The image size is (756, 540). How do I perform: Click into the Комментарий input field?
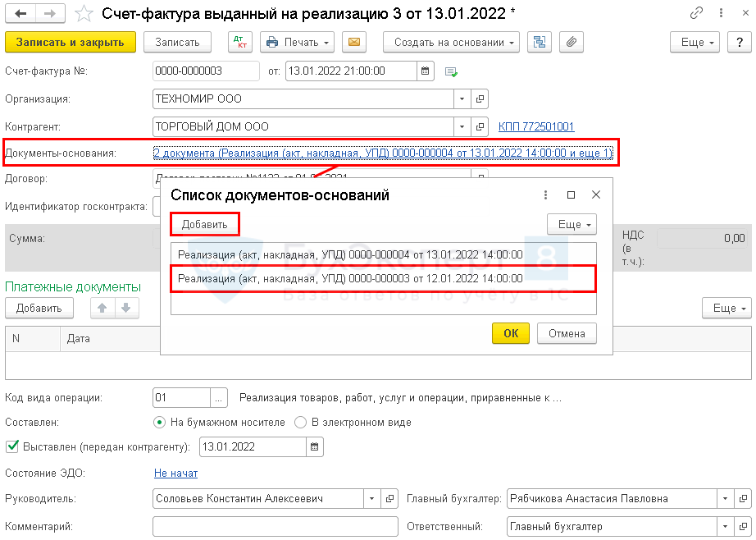275,526
